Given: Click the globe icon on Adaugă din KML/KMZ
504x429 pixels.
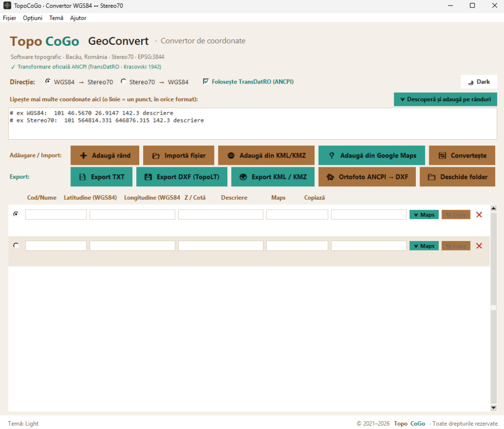Looking at the screenshot, I should click(231, 155).
